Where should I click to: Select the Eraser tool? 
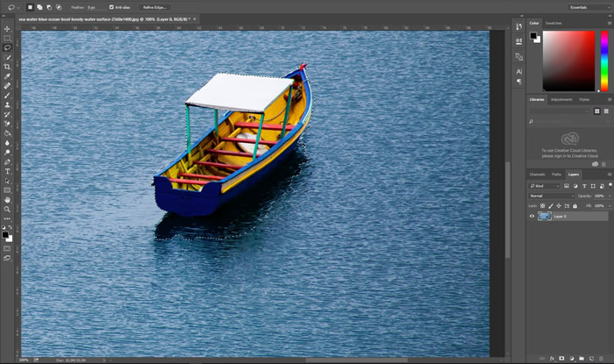point(7,124)
